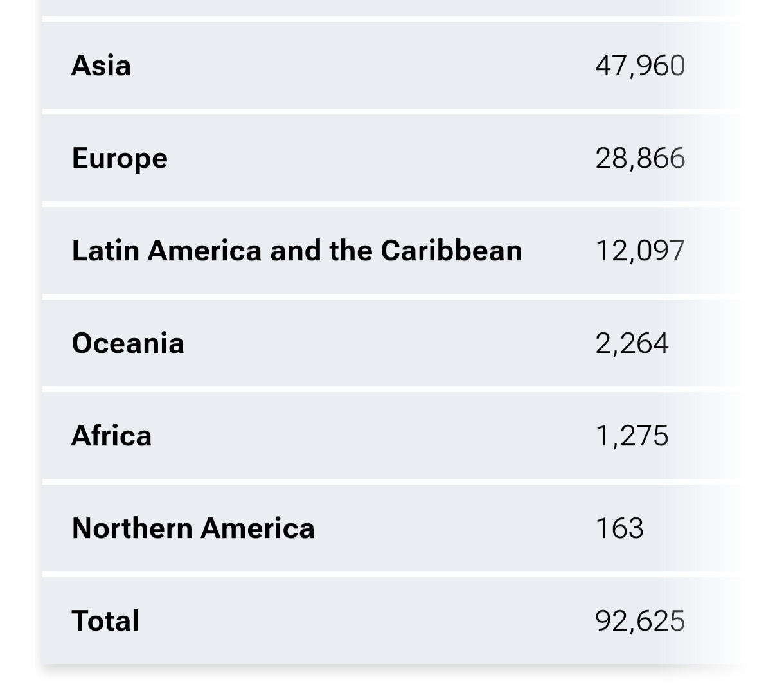Click the Total row label

105,621
